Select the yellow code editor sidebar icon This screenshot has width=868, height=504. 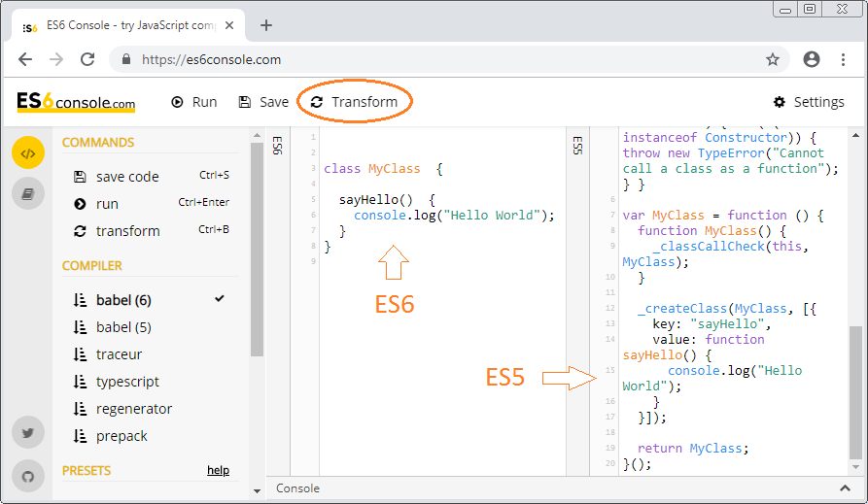(28, 152)
